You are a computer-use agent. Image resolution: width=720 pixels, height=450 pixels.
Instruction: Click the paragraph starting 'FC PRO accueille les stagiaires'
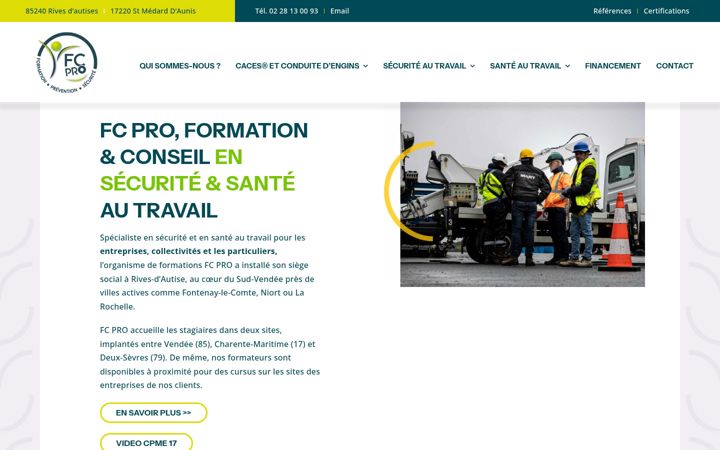tap(210, 358)
